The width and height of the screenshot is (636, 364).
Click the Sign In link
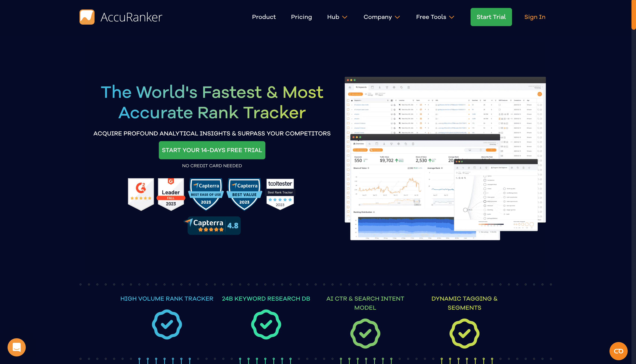pos(535,17)
